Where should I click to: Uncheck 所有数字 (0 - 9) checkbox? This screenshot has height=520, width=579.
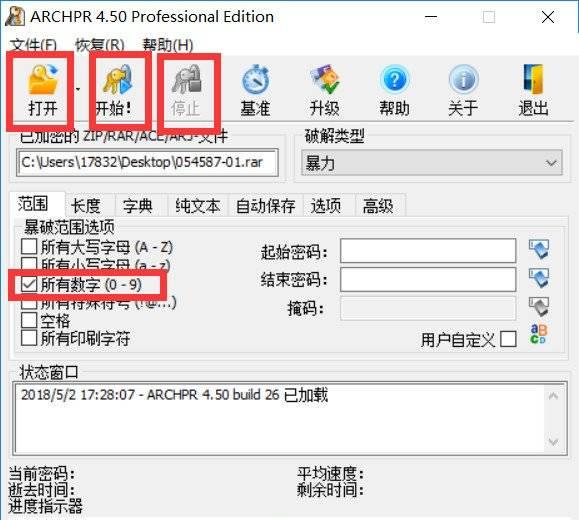coord(29,284)
